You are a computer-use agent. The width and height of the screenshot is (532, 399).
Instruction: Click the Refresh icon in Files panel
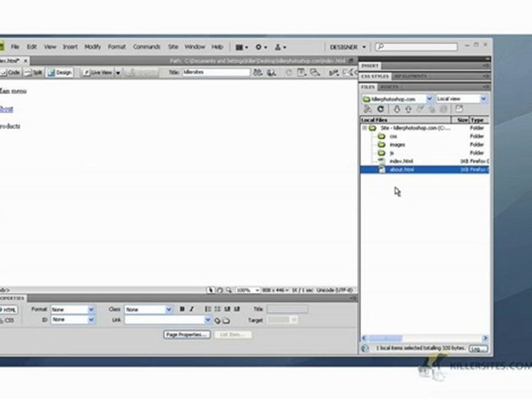pos(381,109)
